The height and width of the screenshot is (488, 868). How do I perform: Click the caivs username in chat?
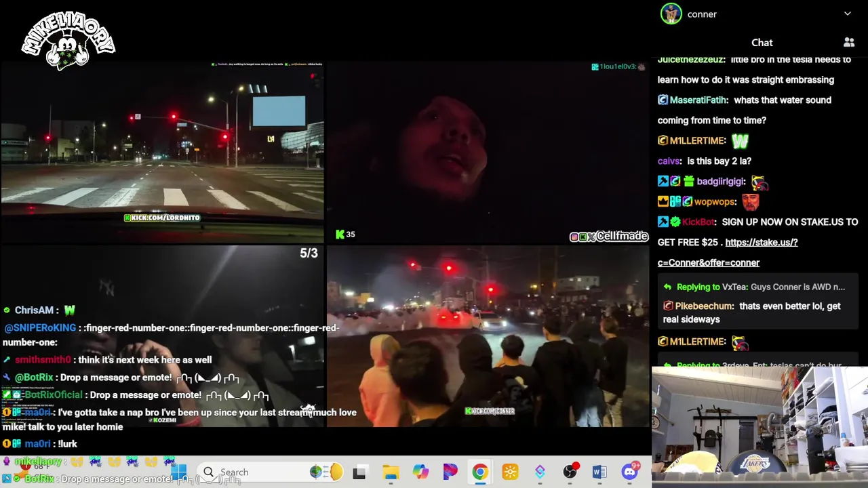669,161
